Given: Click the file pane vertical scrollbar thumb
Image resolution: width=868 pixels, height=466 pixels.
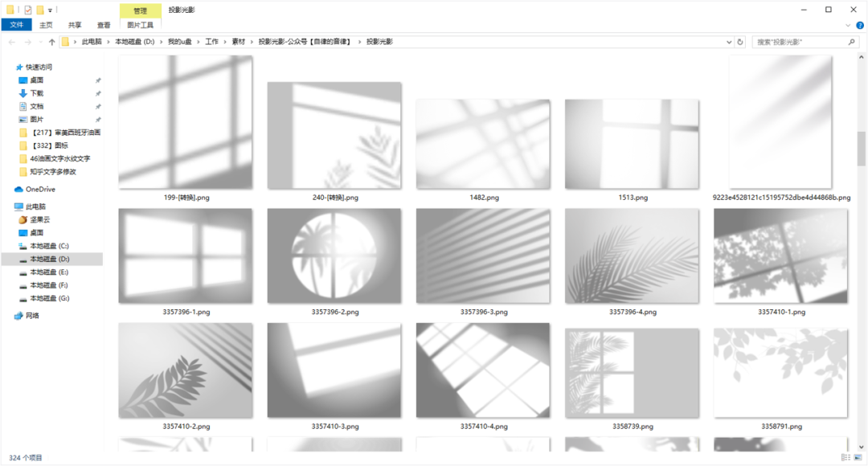Looking at the screenshot, I should pyautogui.click(x=862, y=149).
